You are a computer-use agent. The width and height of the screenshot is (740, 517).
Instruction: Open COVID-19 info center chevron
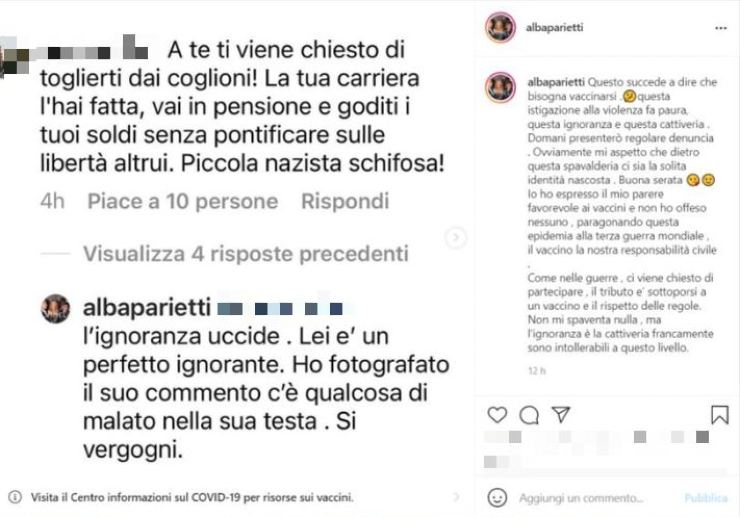click(x=456, y=497)
